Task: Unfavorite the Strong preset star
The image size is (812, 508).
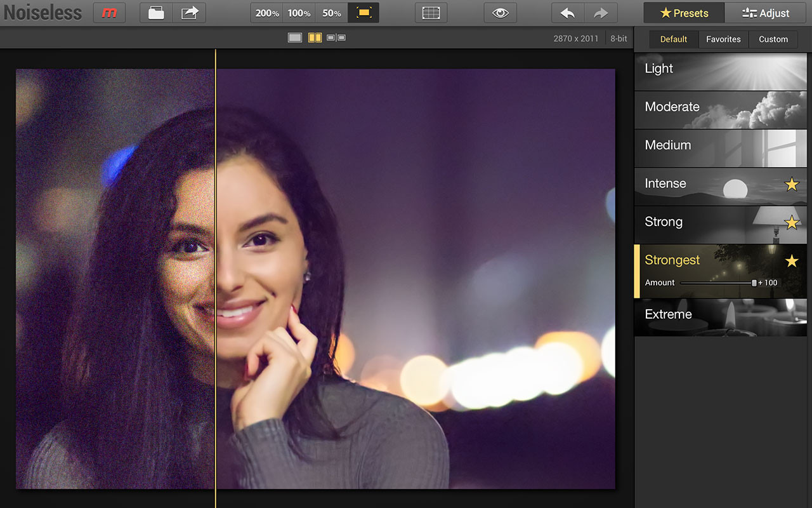Action: tap(792, 222)
